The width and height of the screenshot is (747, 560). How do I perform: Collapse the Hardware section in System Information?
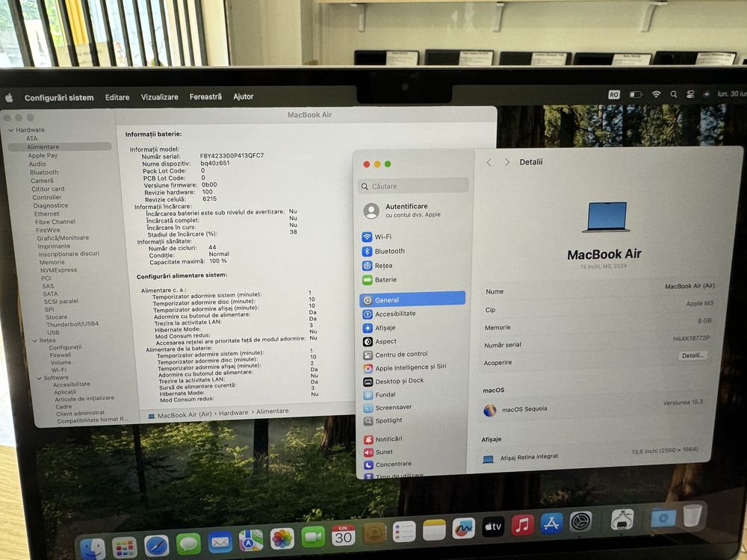click(10, 130)
